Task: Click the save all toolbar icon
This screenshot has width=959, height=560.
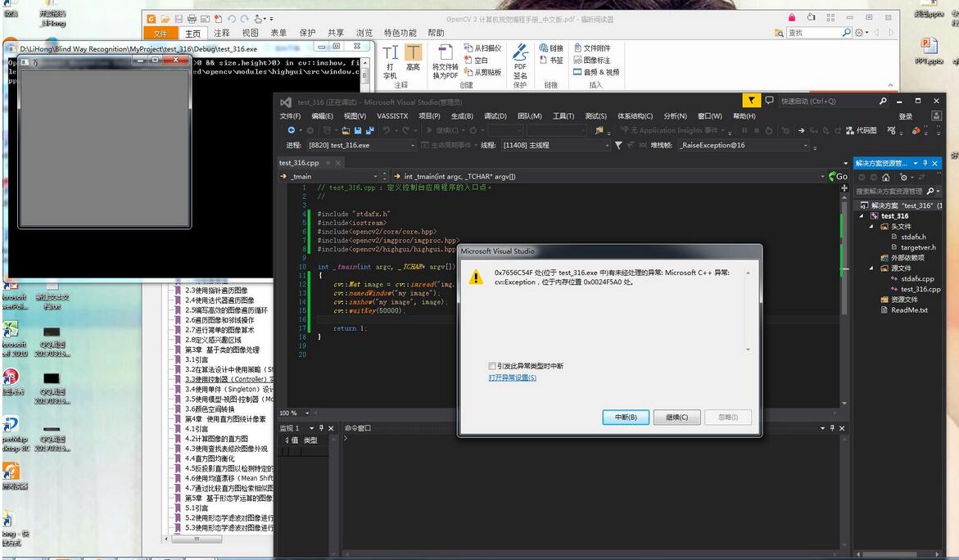Action: click(x=369, y=130)
